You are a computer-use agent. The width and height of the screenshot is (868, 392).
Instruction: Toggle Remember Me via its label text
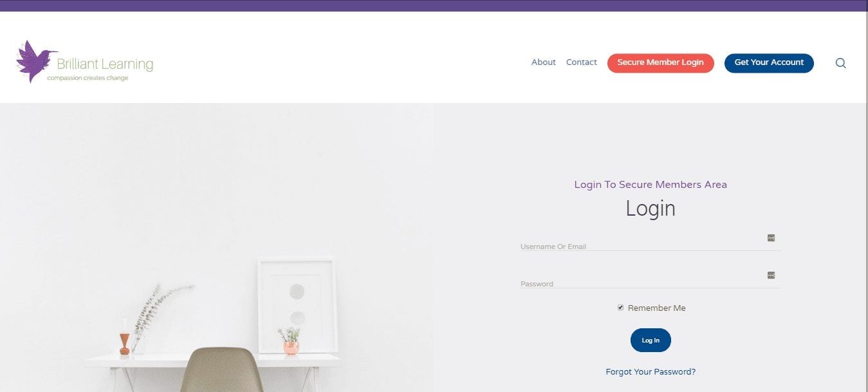(x=656, y=308)
